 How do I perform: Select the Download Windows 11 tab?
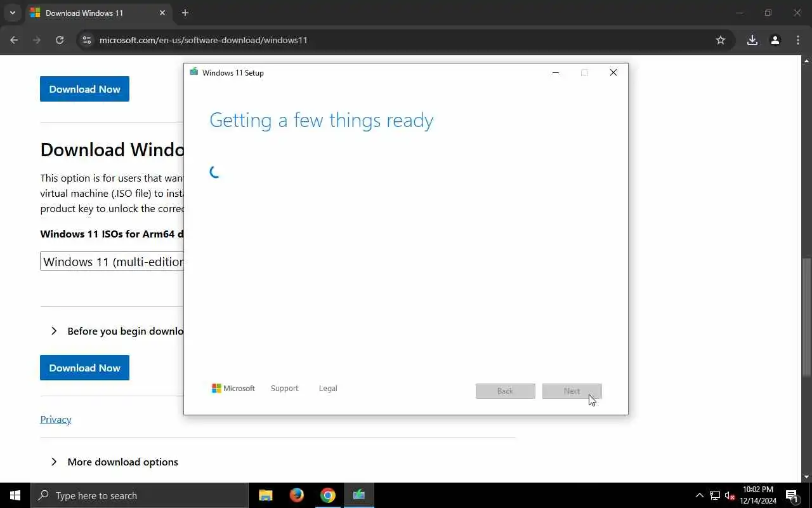click(98, 13)
